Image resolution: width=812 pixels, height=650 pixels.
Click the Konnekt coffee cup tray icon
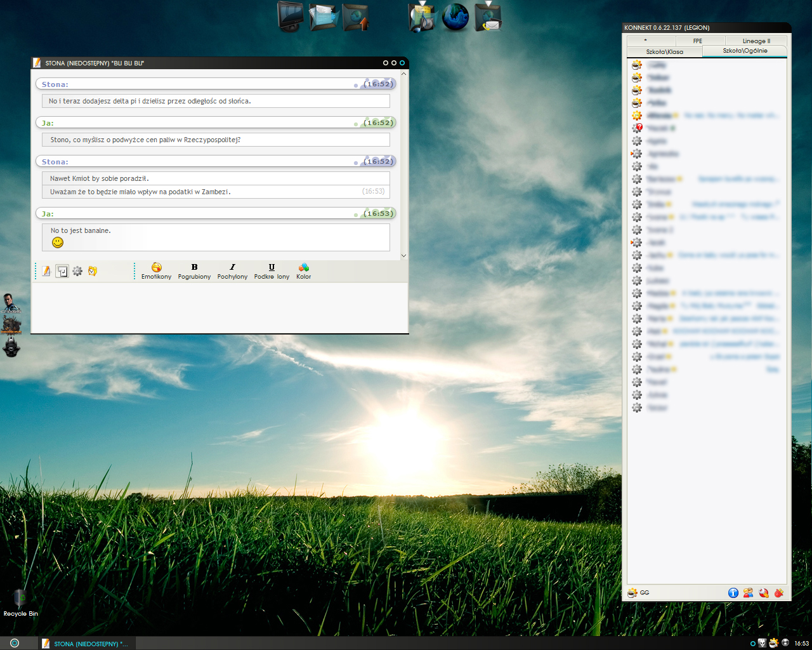[773, 643]
